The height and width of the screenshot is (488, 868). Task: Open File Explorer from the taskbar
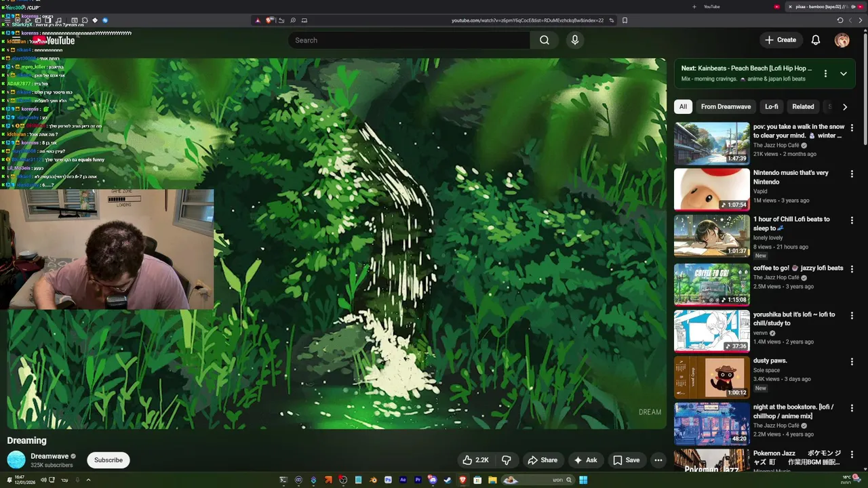click(x=492, y=480)
